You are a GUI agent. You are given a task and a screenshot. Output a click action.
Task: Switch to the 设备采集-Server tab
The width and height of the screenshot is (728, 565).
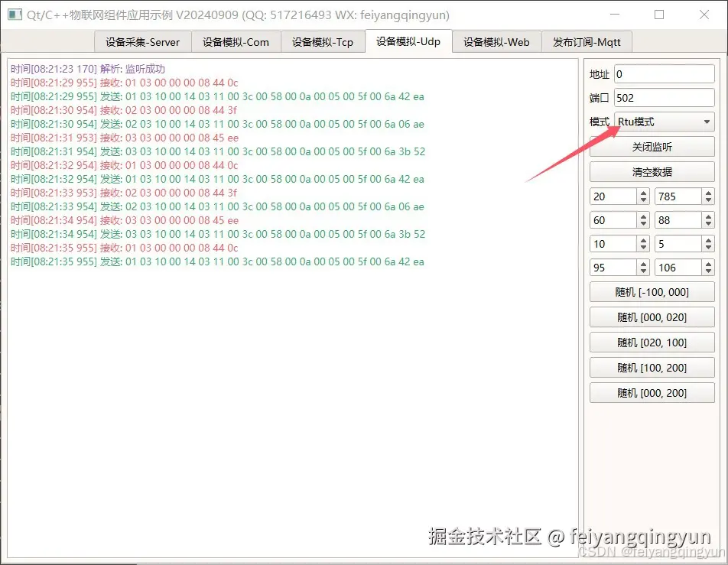coord(142,42)
